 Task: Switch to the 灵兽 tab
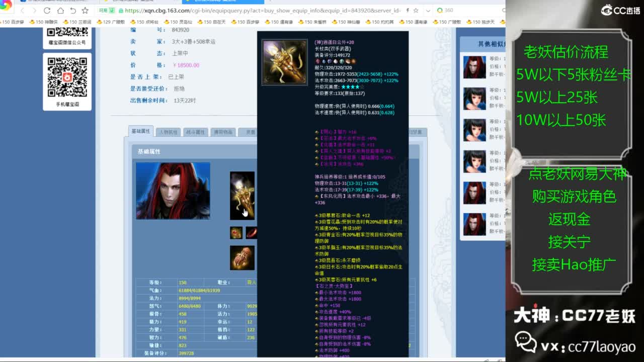tap(248, 132)
